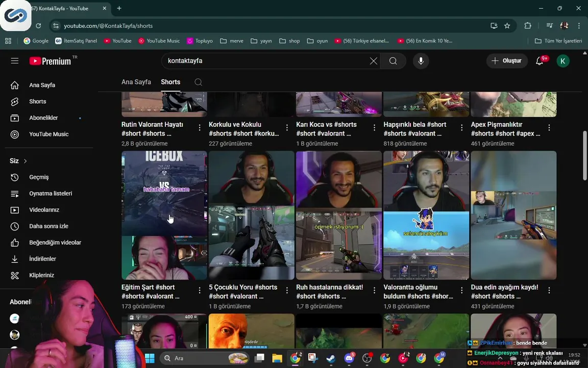Open options for Rutin Valorant Hayatı short
The width and height of the screenshot is (588, 368).
(x=200, y=128)
